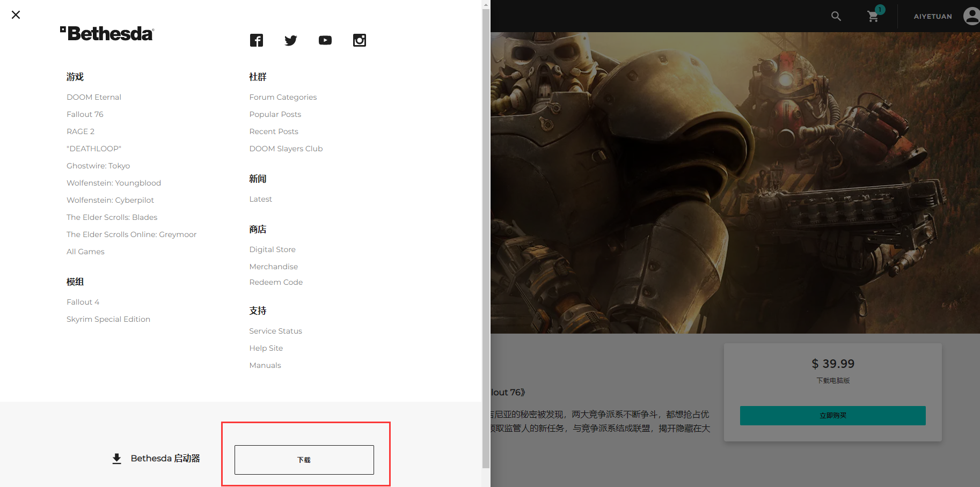Click the 社群 section heading
Image resolution: width=980 pixels, height=487 pixels.
pos(258,77)
